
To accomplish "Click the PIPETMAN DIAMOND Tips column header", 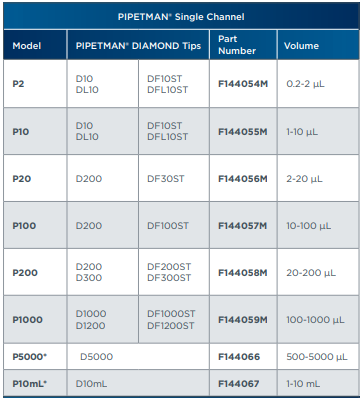I will tap(138, 46).
